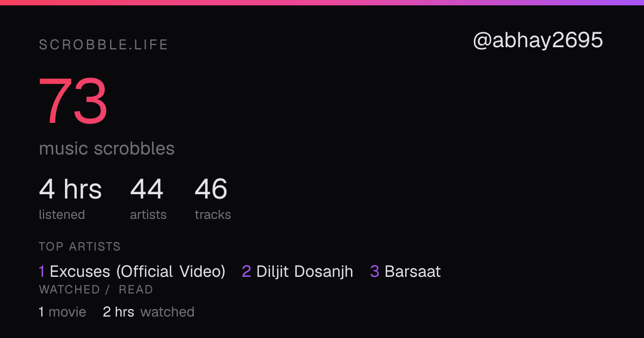Select the 46 tracks count

point(211,189)
